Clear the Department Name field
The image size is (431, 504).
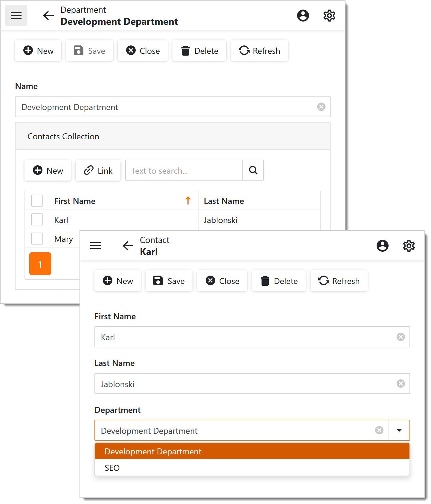click(x=321, y=107)
